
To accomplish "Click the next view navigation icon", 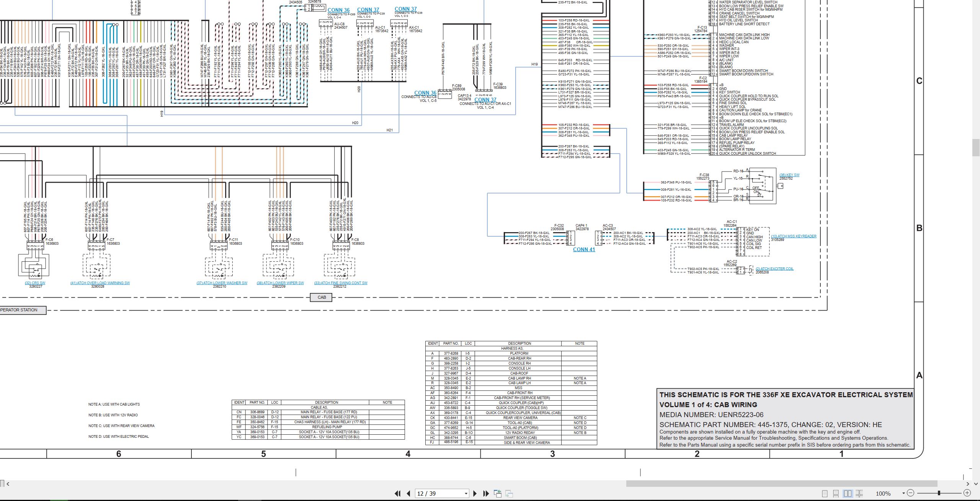I will pyautogui.click(x=509, y=493).
